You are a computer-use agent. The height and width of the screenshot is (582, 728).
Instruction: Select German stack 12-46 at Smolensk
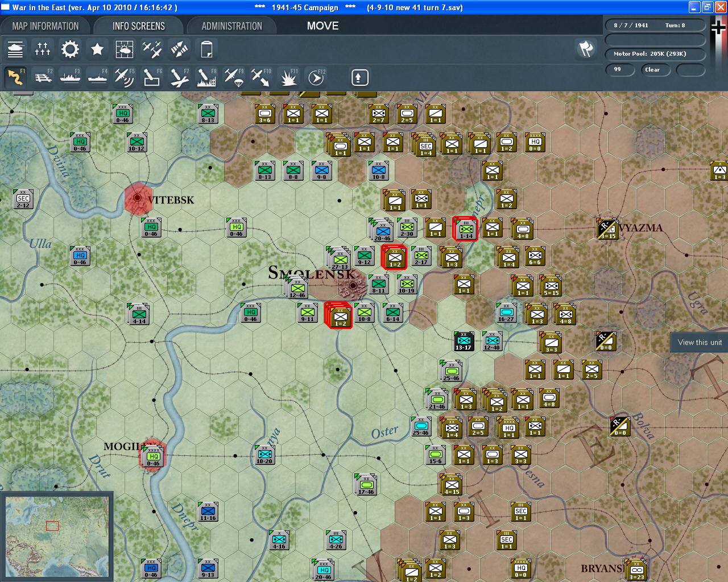coord(297,287)
